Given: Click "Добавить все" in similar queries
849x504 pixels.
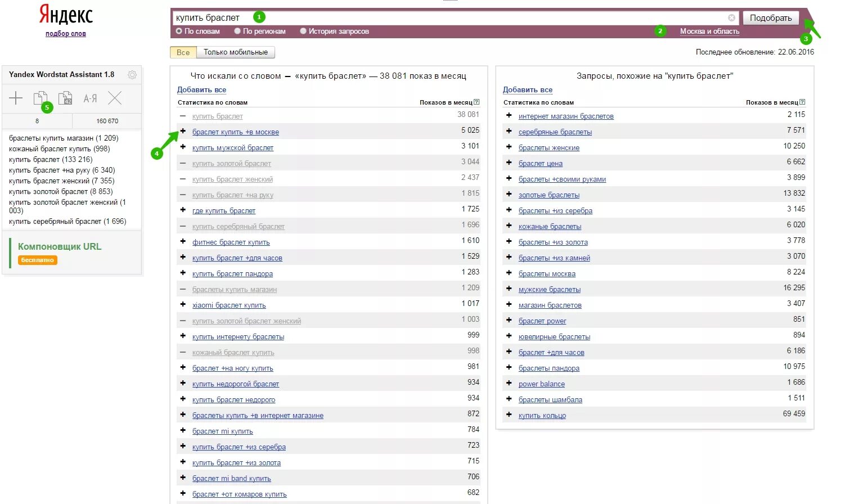Looking at the screenshot, I should click(x=528, y=89).
